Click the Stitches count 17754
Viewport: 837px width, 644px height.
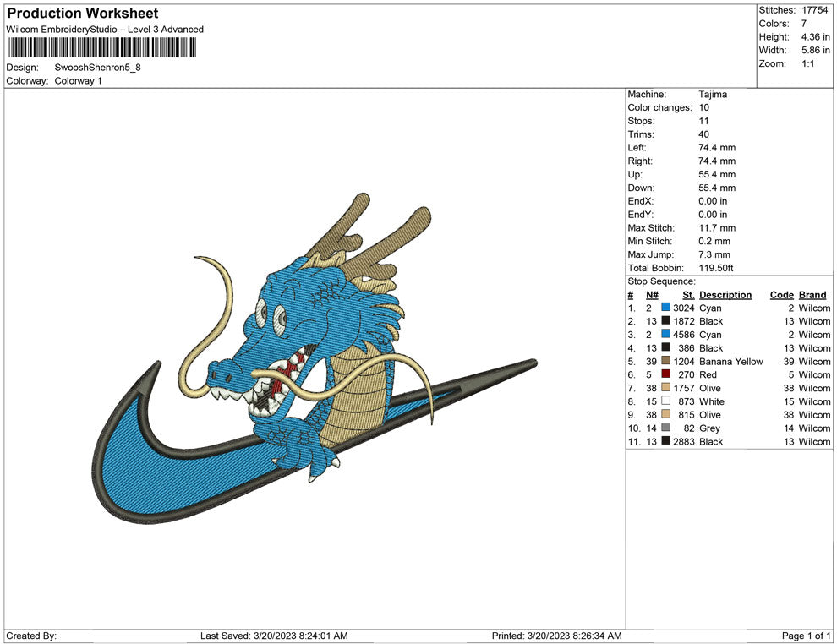(x=815, y=10)
